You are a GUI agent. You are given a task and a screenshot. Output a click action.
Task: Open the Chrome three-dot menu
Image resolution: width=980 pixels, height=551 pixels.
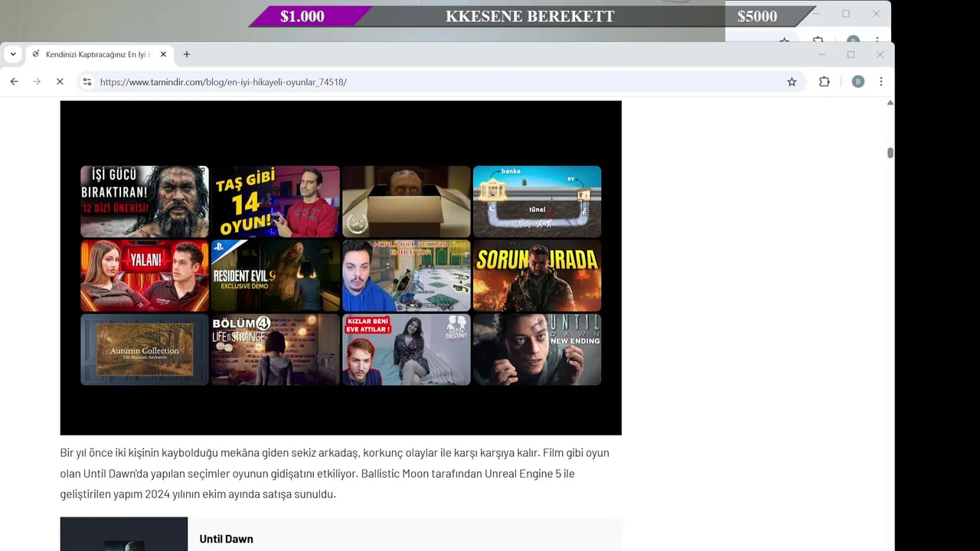tap(881, 82)
